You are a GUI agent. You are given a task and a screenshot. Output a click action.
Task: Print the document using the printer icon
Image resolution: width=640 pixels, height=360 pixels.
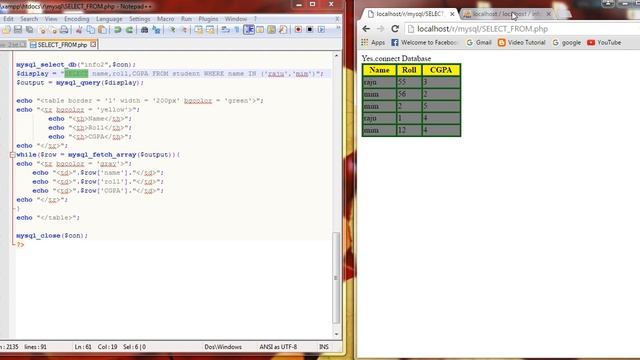click(x=64, y=30)
